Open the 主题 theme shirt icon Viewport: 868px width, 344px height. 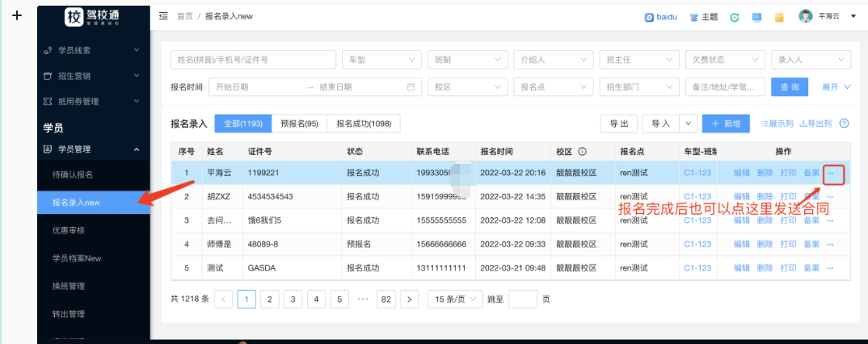click(x=693, y=17)
